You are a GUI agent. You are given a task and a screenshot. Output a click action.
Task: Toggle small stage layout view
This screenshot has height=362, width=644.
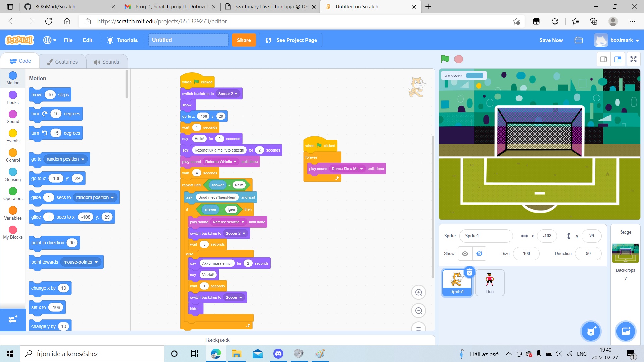click(604, 59)
